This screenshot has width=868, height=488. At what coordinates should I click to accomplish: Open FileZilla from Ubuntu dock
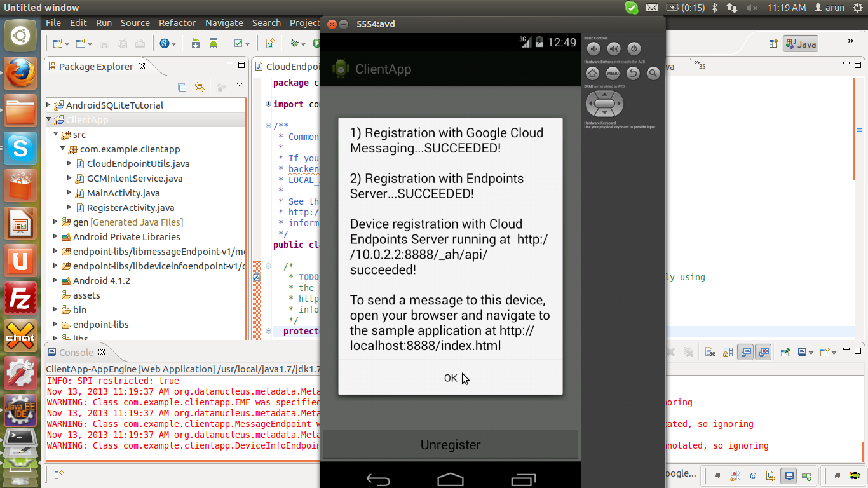click(20, 298)
